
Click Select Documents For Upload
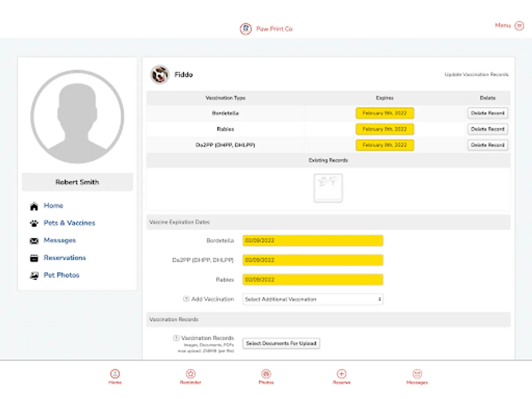click(x=281, y=343)
